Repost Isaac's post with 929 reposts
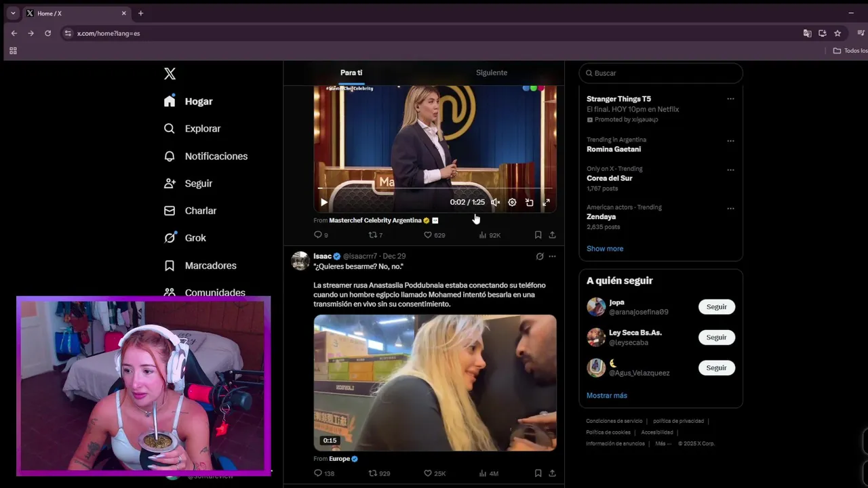Viewport: 868px width, 488px height. [379, 473]
